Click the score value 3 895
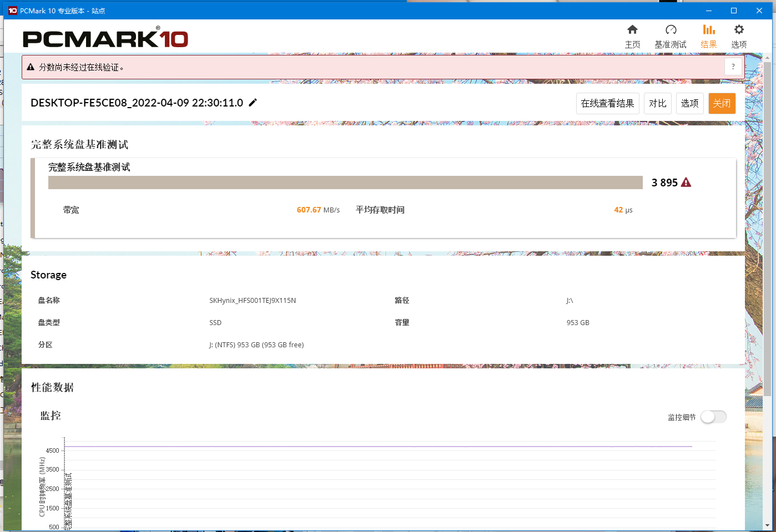This screenshot has height=532, width=776. pos(664,183)
